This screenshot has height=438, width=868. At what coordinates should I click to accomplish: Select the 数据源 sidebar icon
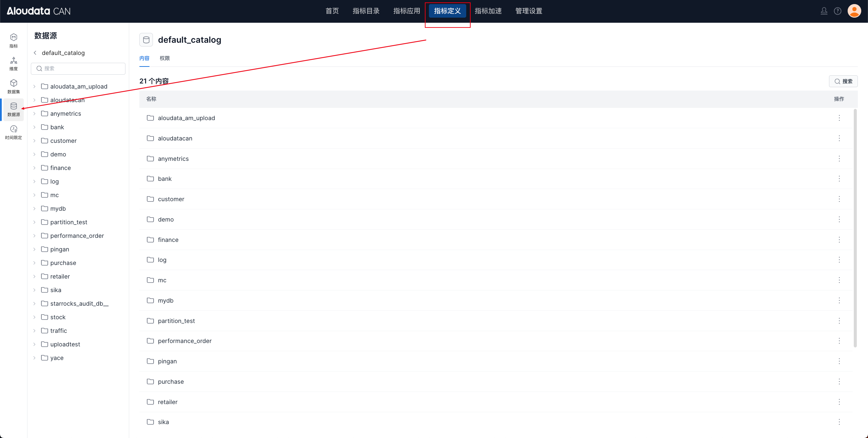(x=14, y=109)
